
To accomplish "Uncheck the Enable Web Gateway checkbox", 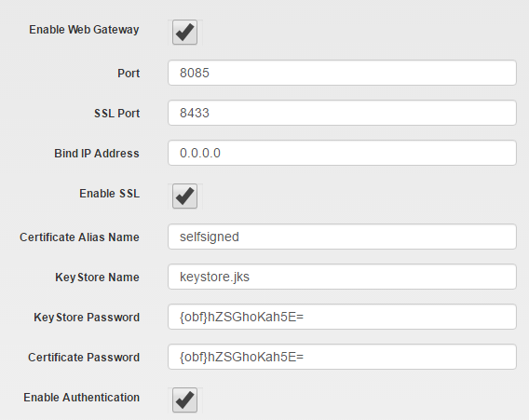I will pos(184,32).
